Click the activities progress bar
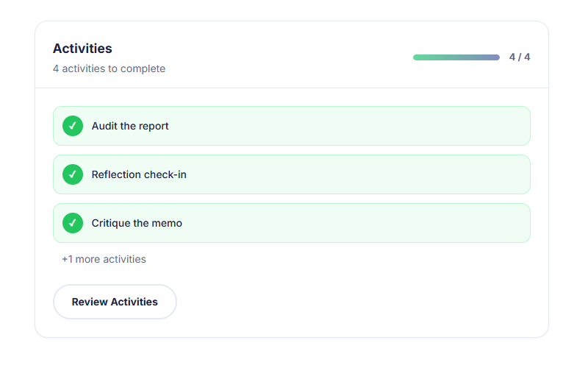 [x=456, y=57]
